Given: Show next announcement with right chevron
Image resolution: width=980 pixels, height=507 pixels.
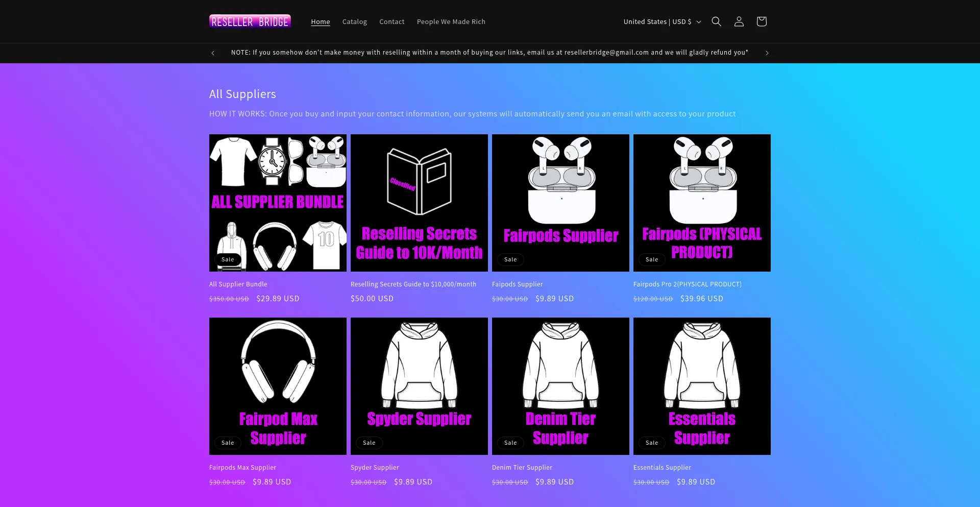Looking at the screenshot, I should pos(767,53).
